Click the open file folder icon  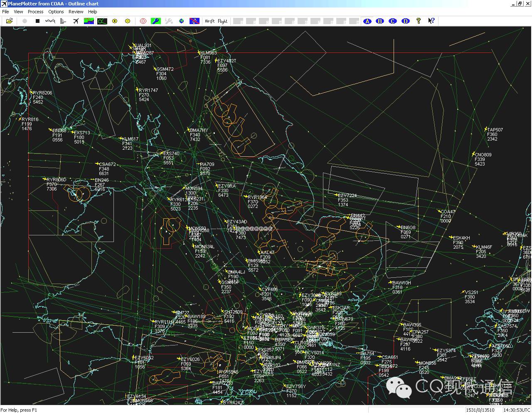[x=9, y=21]
